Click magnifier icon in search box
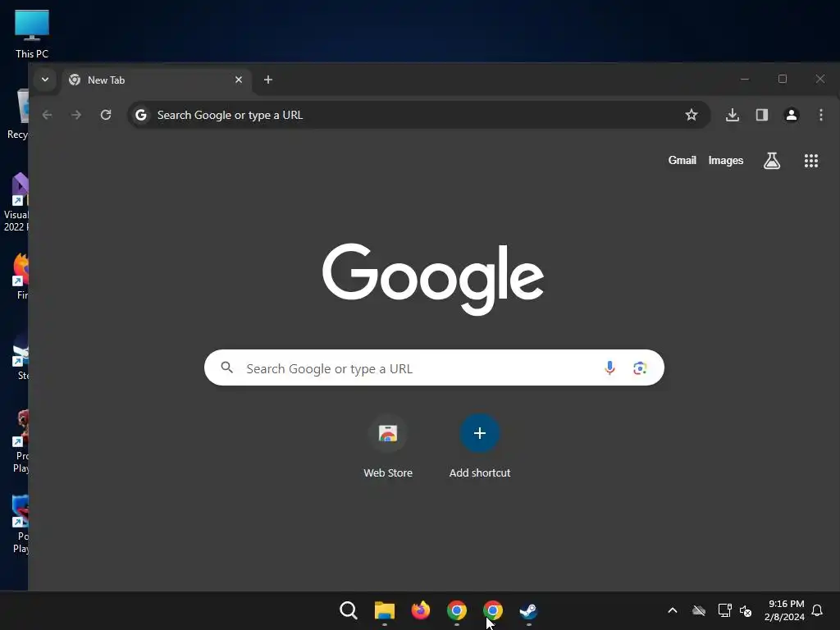 coord(227,367)
